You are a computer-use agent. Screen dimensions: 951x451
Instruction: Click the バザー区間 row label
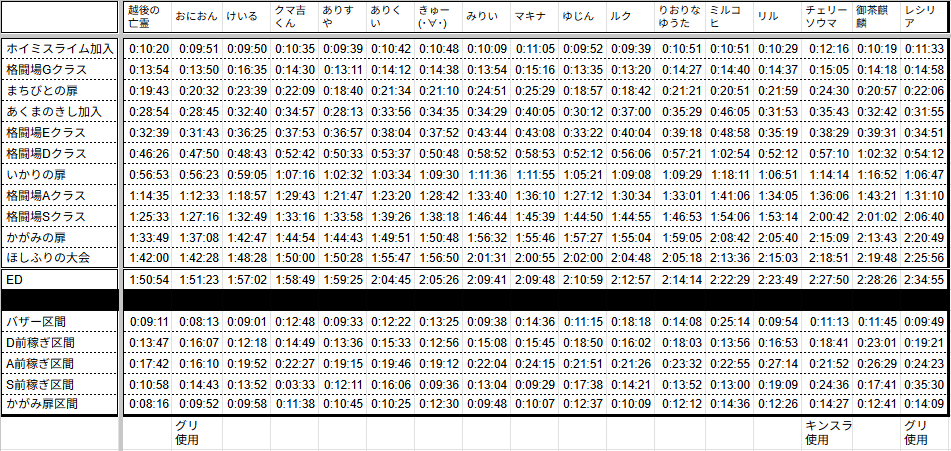60,322
